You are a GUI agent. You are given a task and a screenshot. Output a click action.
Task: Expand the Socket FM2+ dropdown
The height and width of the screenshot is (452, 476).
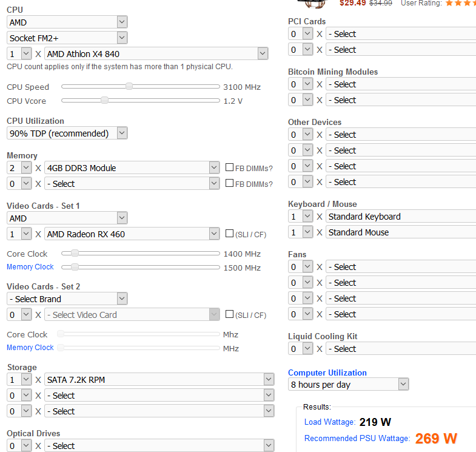(67, 38)
